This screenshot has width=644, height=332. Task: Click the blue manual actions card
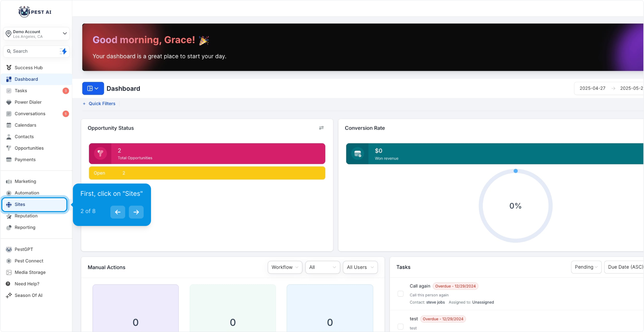coord(330,308)
